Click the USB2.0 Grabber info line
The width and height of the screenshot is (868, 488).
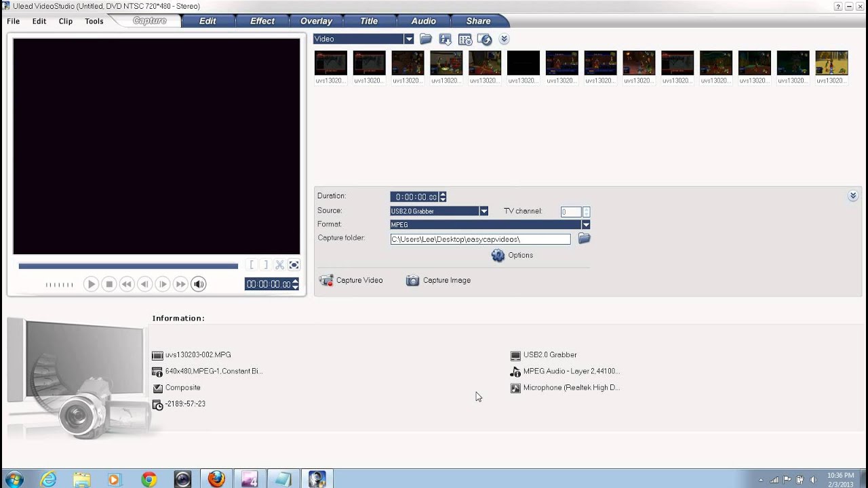[x=550, y=355]
